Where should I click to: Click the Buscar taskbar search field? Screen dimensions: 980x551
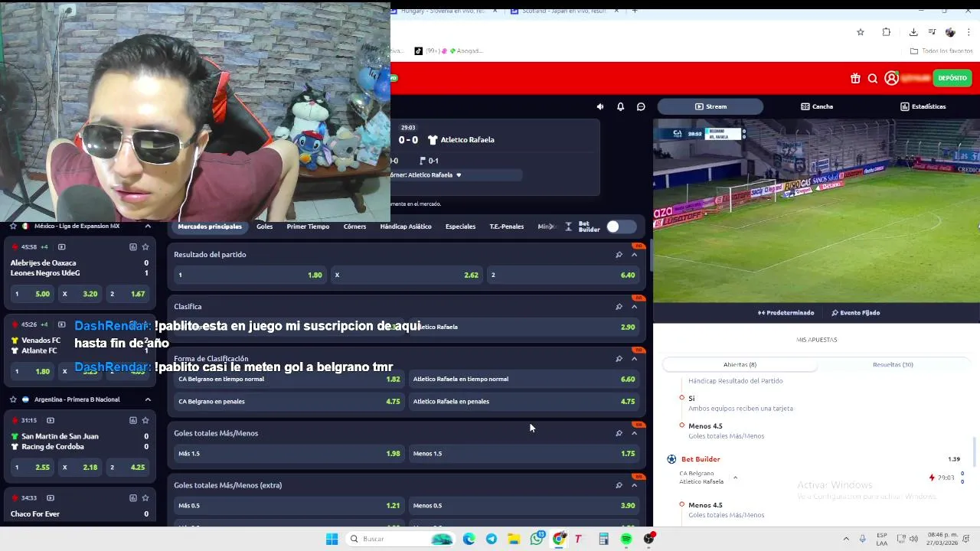pos(401,539)
